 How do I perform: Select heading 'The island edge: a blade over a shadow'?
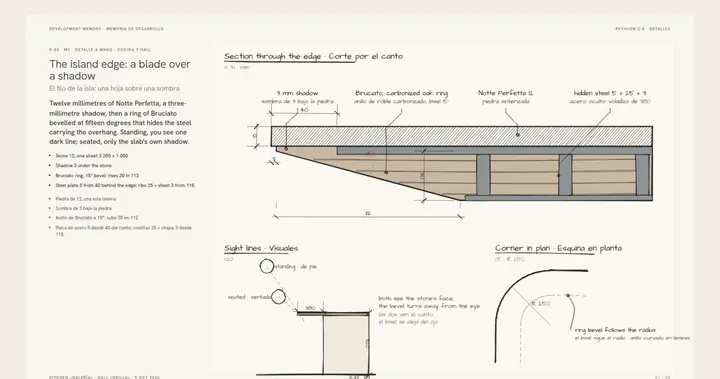click(x=120, y=70)
